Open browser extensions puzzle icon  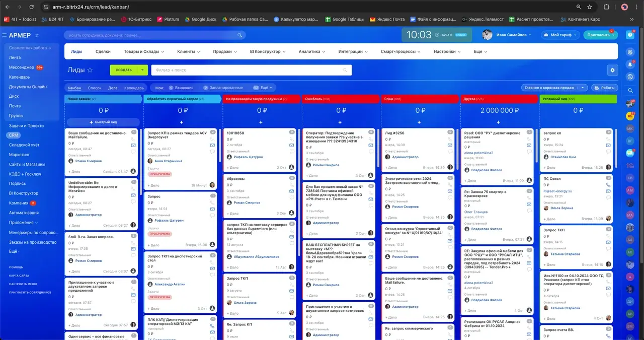606,7
